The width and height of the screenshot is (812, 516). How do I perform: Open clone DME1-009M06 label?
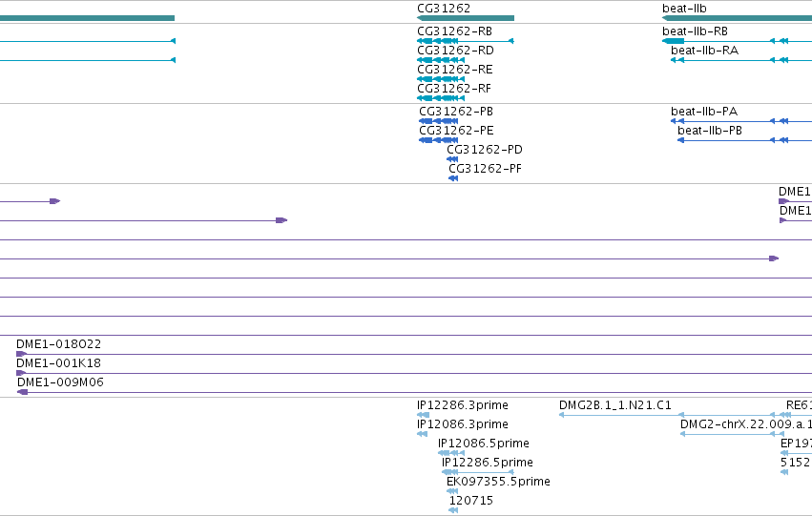point(60,382)
